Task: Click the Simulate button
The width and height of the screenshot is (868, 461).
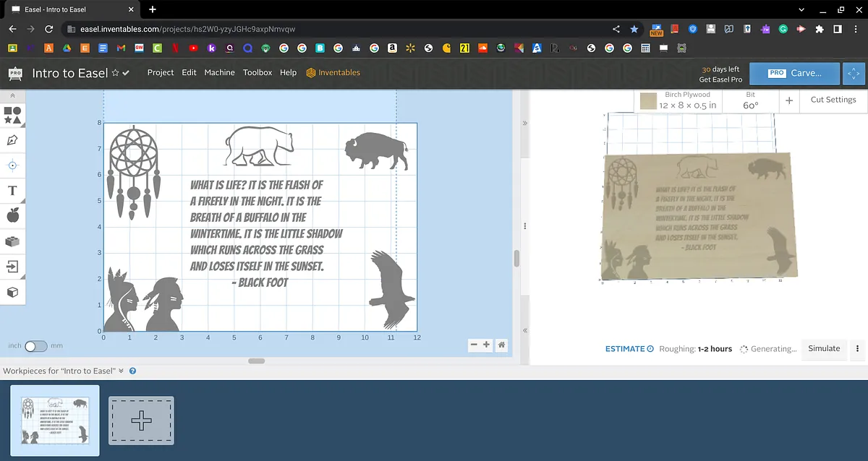Action: (824, 348)
